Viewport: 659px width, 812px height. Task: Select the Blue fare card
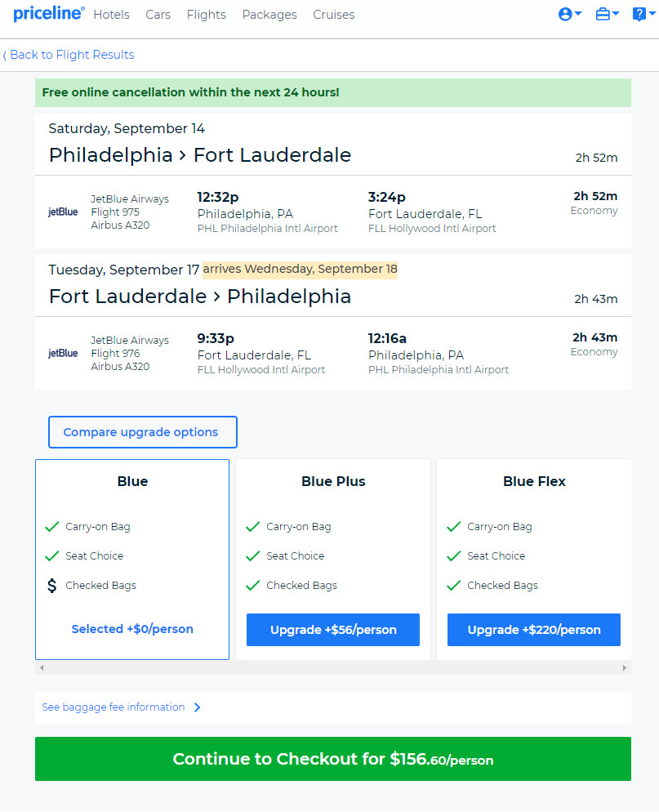click(x=132, y=560)
